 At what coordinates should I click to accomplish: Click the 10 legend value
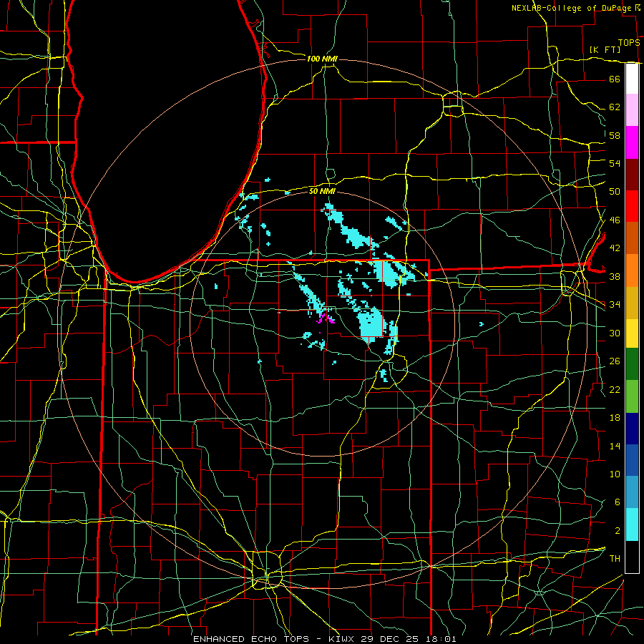click(x=615, y=474)
